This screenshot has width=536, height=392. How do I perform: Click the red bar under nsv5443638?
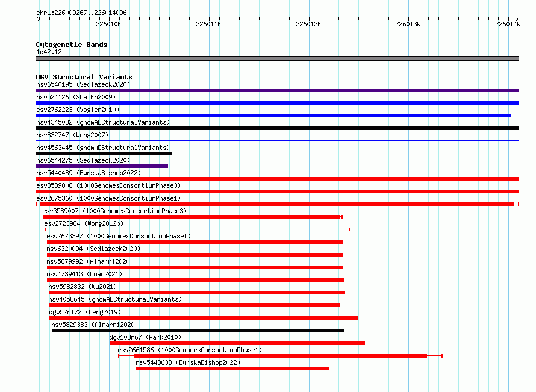tap(232, 369)
